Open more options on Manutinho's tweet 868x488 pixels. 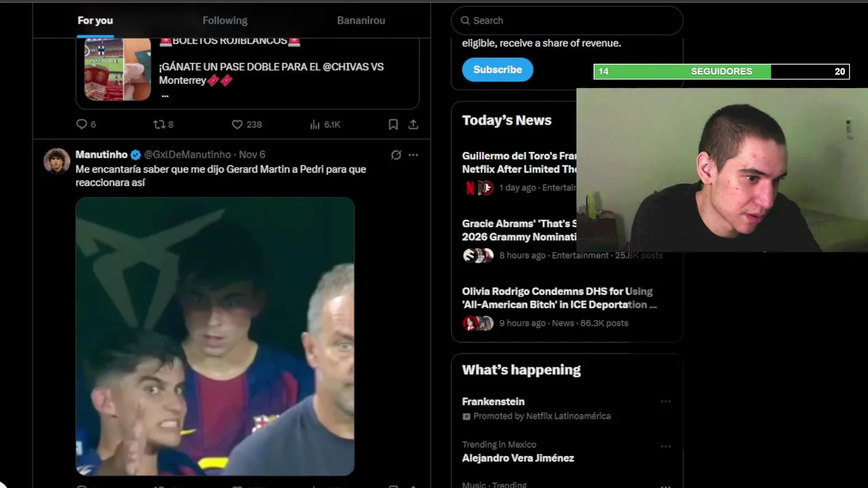413,155
